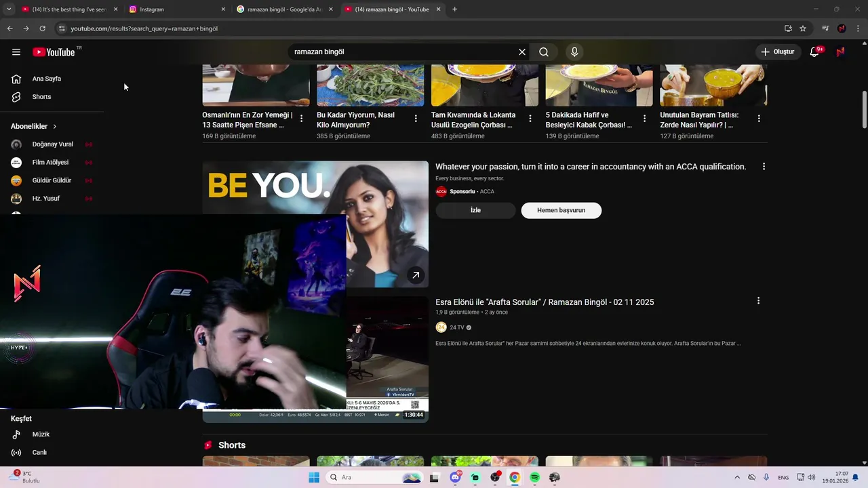Viewport: 868px width, 488px height.
Task: Open the YouTube account avatar menu
Action: (840, 52)
